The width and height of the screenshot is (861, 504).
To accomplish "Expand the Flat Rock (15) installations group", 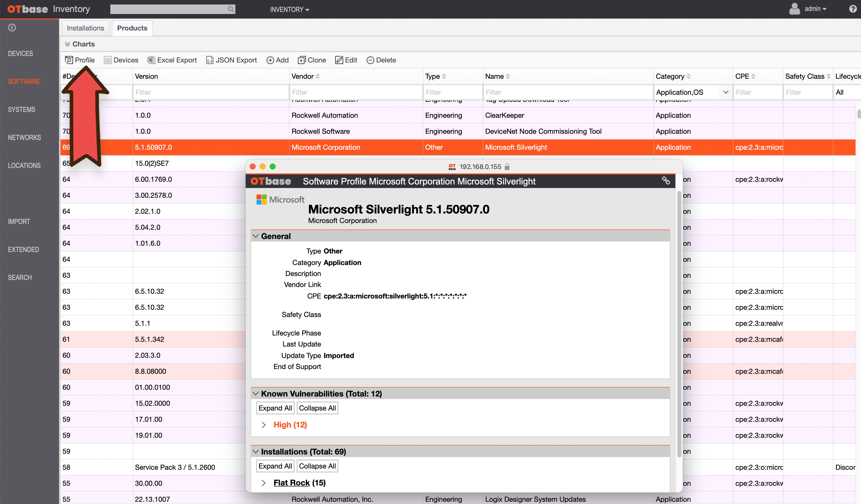I will coord(263,483).
